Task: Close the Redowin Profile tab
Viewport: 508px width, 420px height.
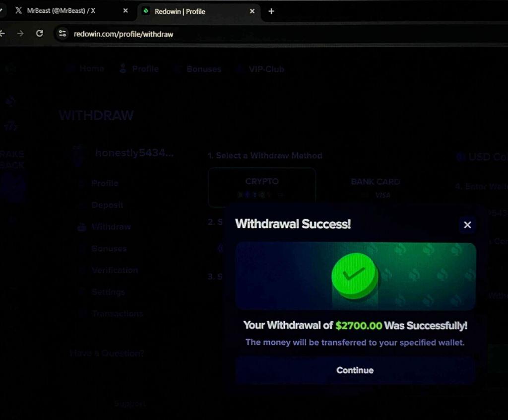Action: [x=252, y=11]
